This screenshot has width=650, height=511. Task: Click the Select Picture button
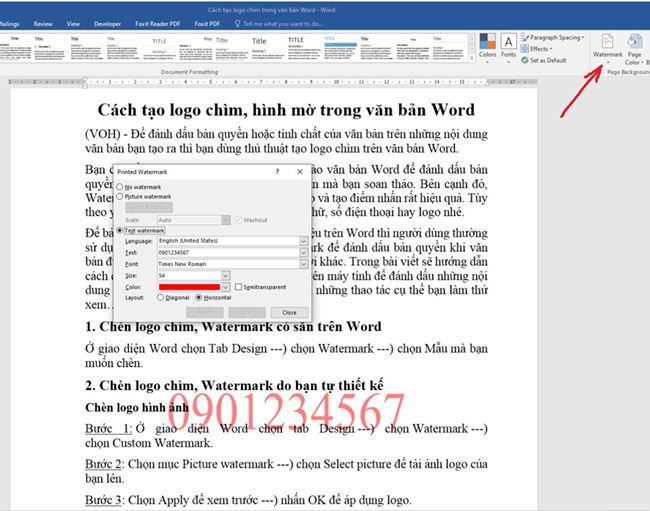pyautogui.click(x=149, y=207)
